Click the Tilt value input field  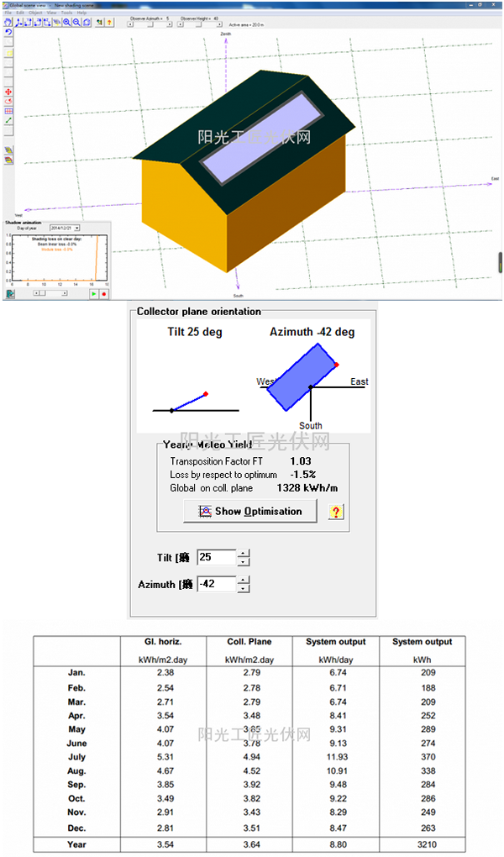pos(217,558)
